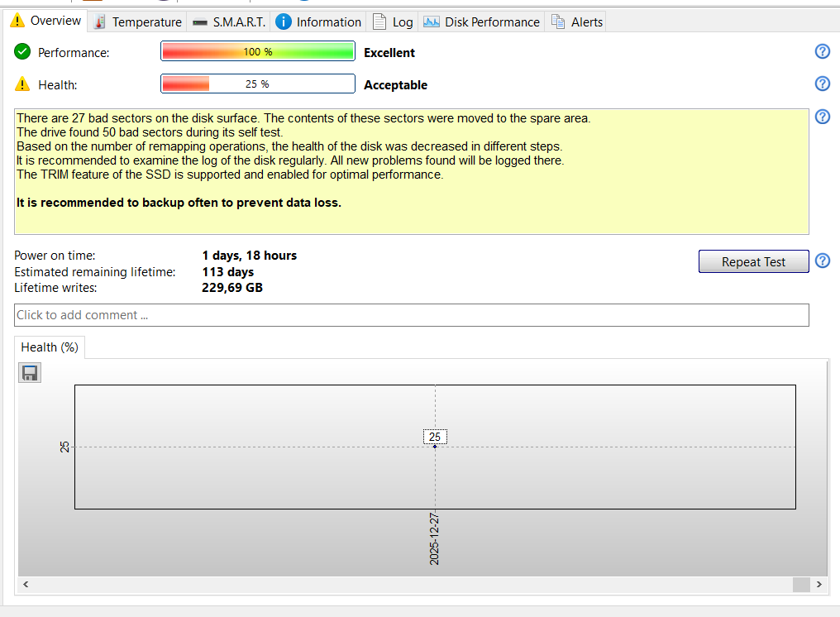Viewport: 840px width, 617px height.
Task: Click the 25% Health progress bar
Action: click(257, 84)
